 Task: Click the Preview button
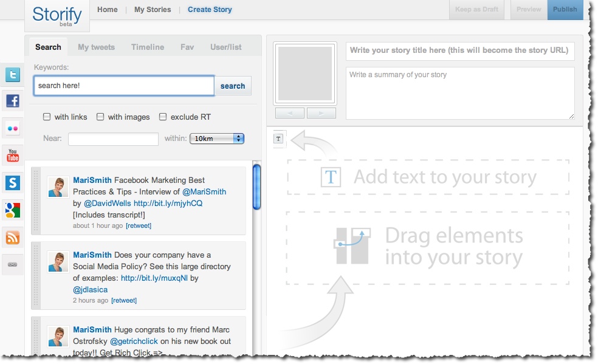(x=529, y=10)
